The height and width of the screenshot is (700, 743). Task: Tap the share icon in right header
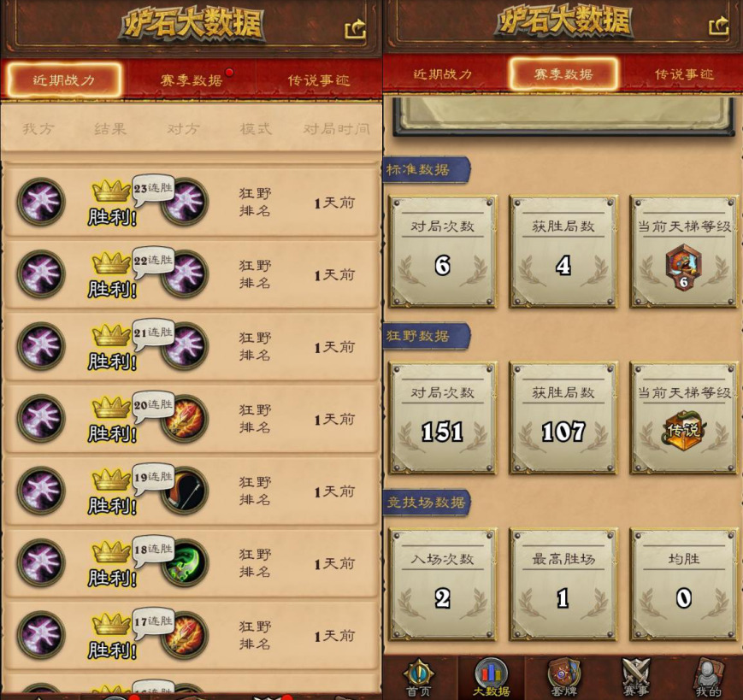point(719,26)
